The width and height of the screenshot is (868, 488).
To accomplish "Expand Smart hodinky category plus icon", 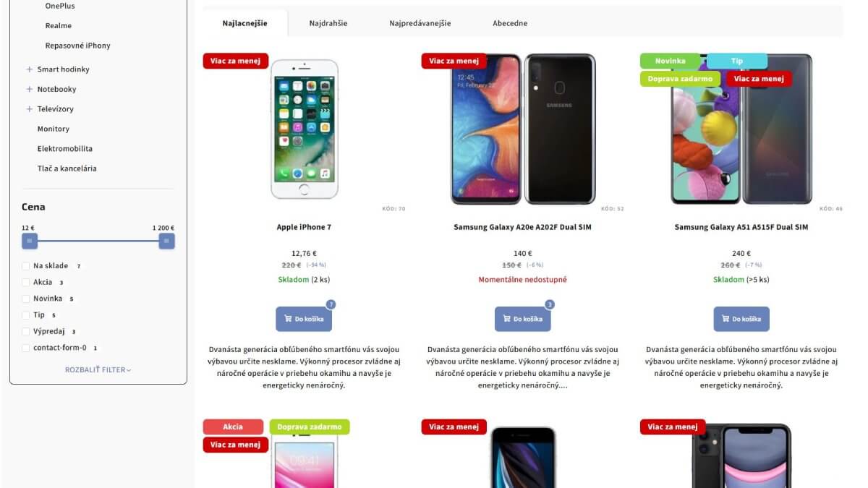I will point(30,69).
